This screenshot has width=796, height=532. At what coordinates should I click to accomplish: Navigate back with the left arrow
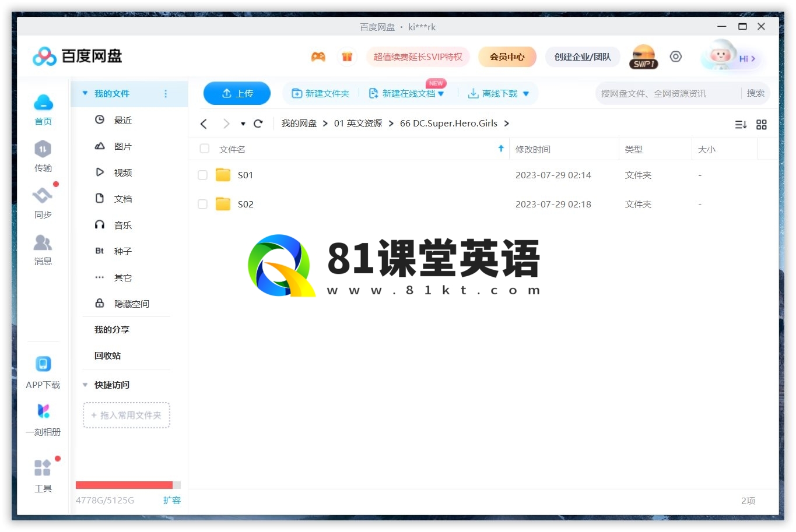coord(204,124)
